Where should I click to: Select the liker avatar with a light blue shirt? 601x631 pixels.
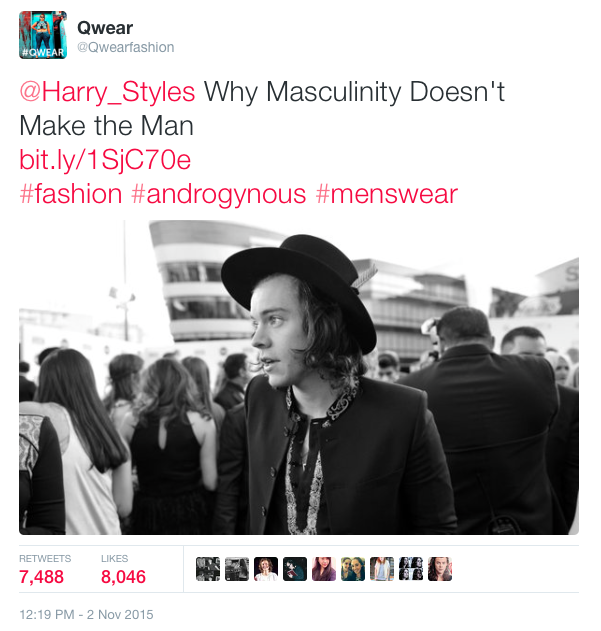382,569
